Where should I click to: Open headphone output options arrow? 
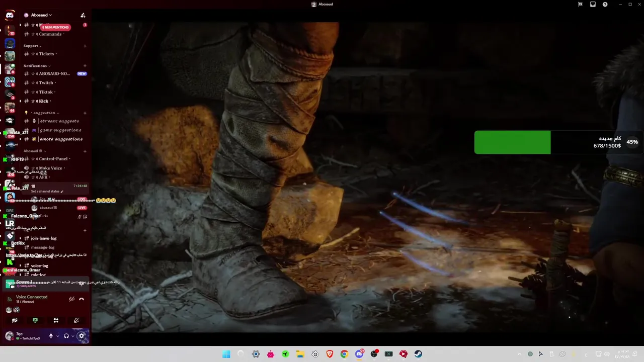pos(73,336)
